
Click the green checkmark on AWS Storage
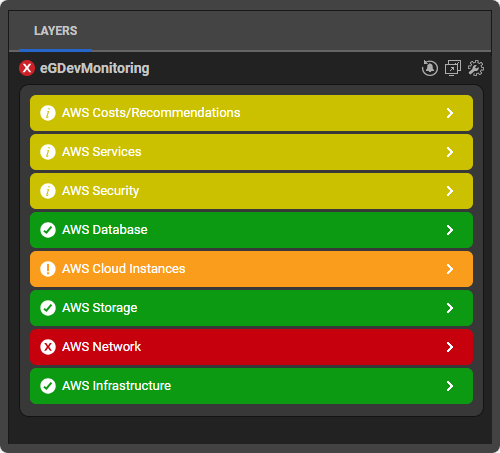pyautogui.click(x=48, y=308)
